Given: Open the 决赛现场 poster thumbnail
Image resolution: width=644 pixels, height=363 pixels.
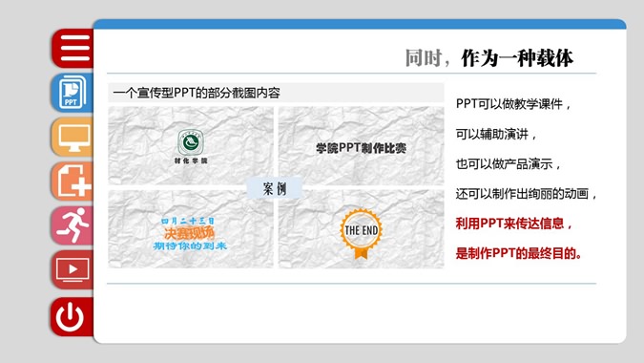Looking at the screenshot, I should (x=191, y=229).
